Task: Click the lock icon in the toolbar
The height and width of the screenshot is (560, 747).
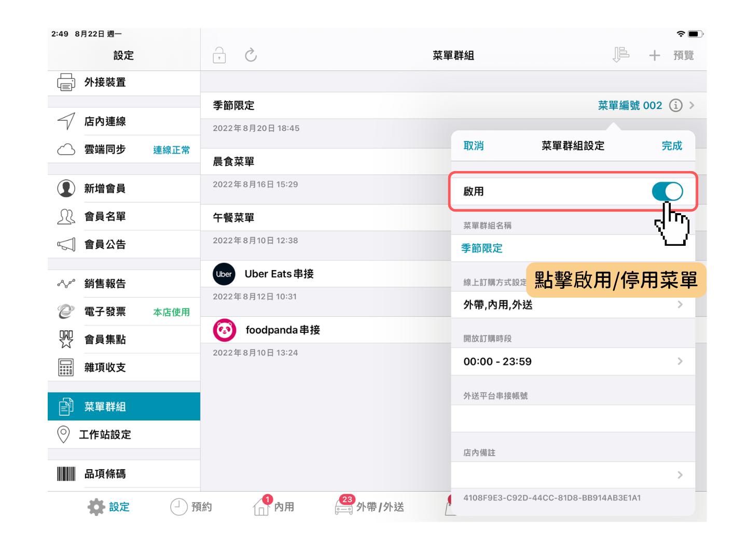Action: pos(219,55)
